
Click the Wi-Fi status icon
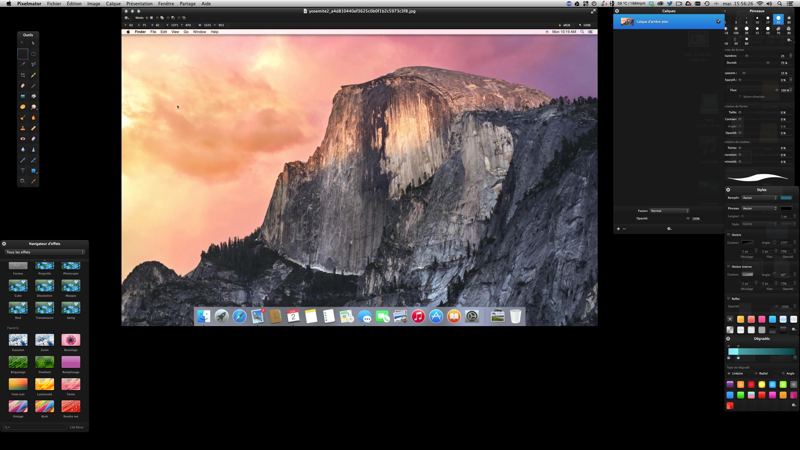click(759, 4)
